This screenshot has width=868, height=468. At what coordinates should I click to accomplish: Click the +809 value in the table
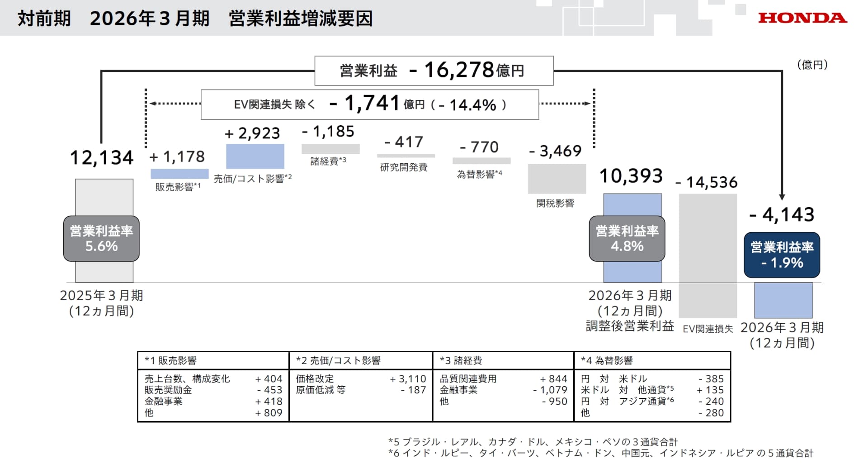coord(269,413)
